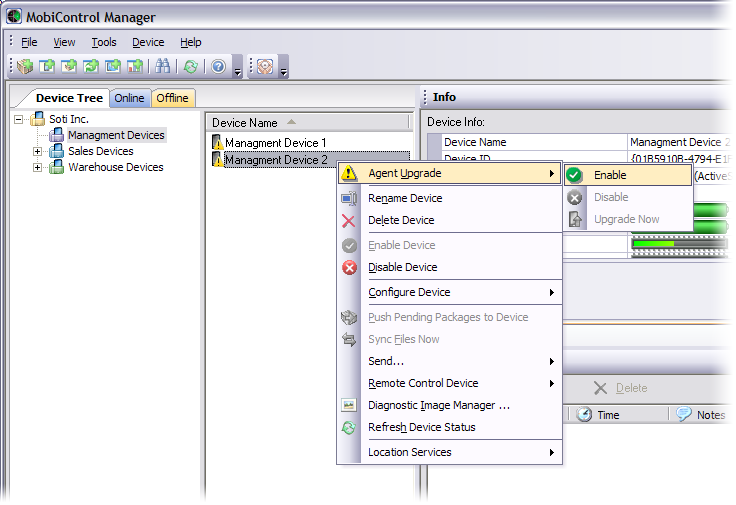Click the Configure Device menu entry
This screenshot has height=505, width=736.
click(x=450, y=292)
